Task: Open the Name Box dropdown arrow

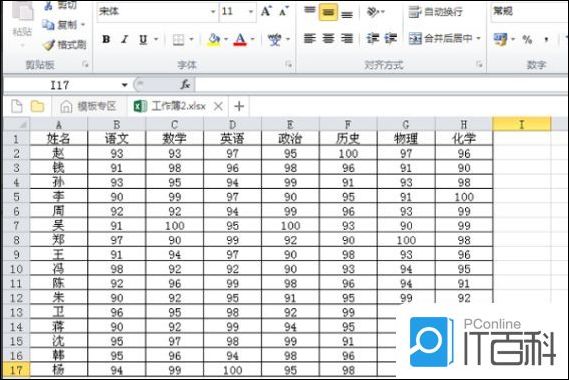Action: [124, 85]
